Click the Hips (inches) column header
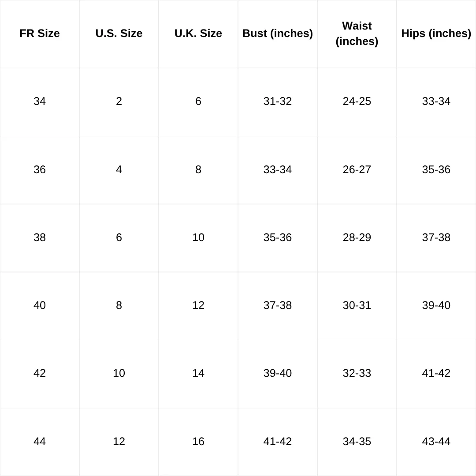 [436, 33]
